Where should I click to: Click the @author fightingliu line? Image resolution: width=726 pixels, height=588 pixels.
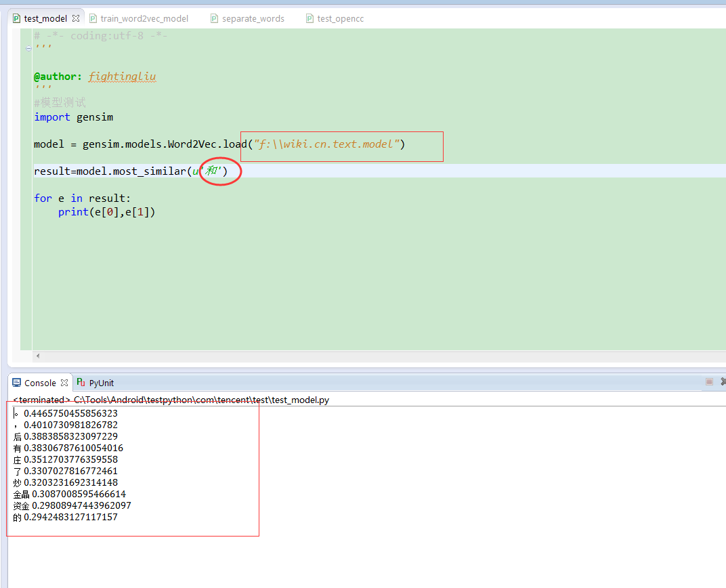(x=95, y=77)
